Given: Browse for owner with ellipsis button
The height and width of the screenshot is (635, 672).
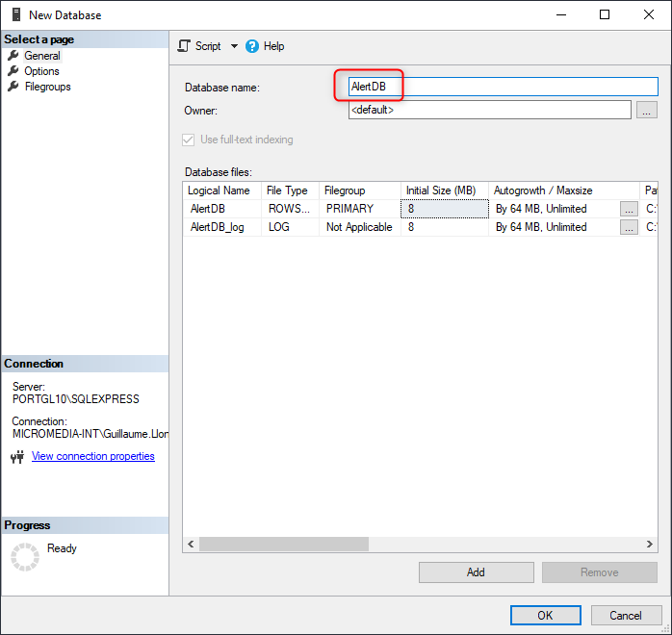Looking at the screenshot, I should [x=647, y=110].
